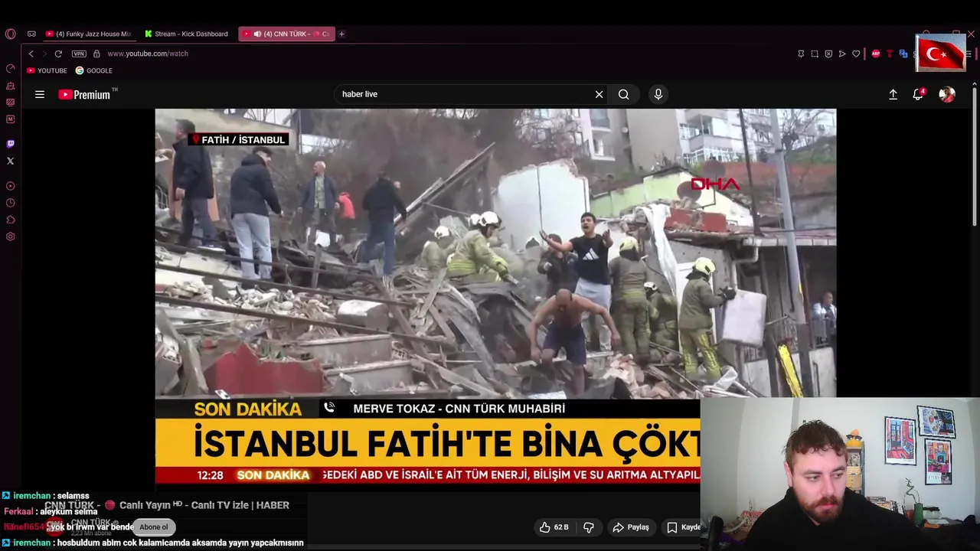Open the YouTube account avatar menu
The width and height of the screenshot is (980, 551).
point(947,94)
